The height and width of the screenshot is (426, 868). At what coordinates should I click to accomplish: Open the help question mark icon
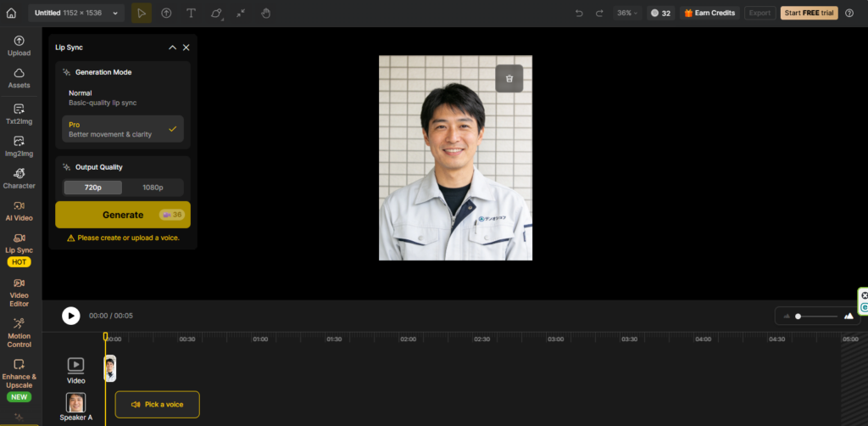(x=849, y=13)
